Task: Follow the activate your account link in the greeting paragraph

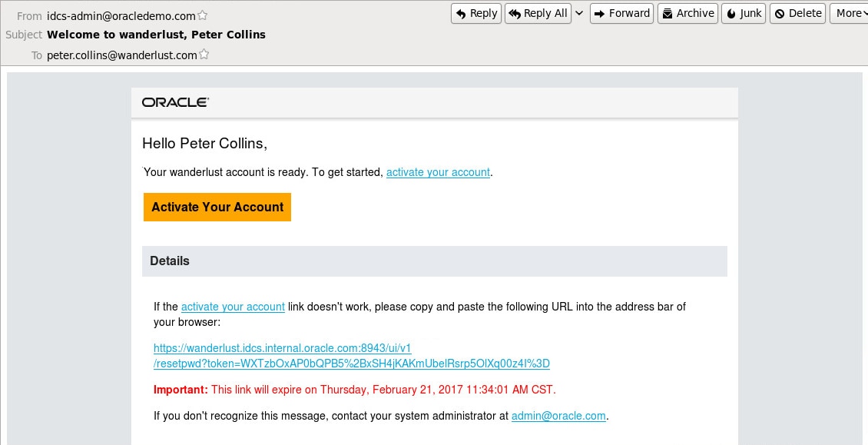Action: 438,172
